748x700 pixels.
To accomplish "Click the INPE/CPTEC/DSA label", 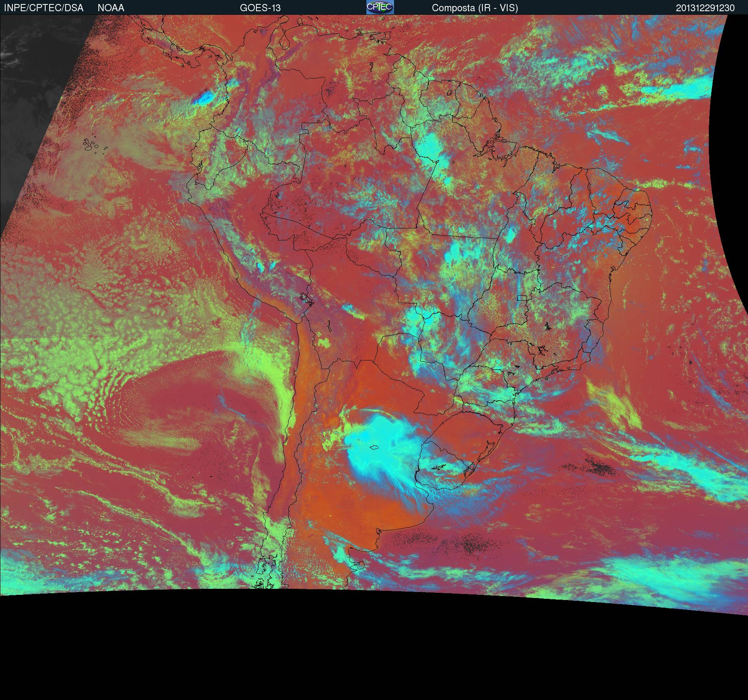I will [44, 8].
